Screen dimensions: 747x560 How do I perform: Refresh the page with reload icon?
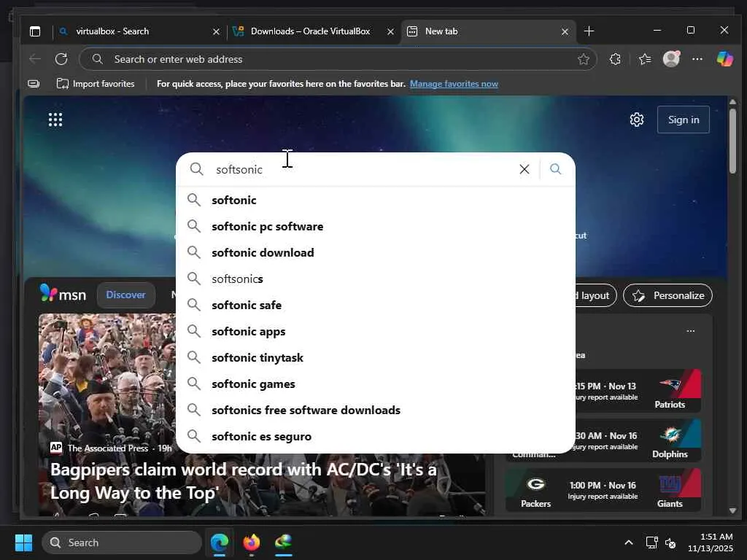point(61,59)
